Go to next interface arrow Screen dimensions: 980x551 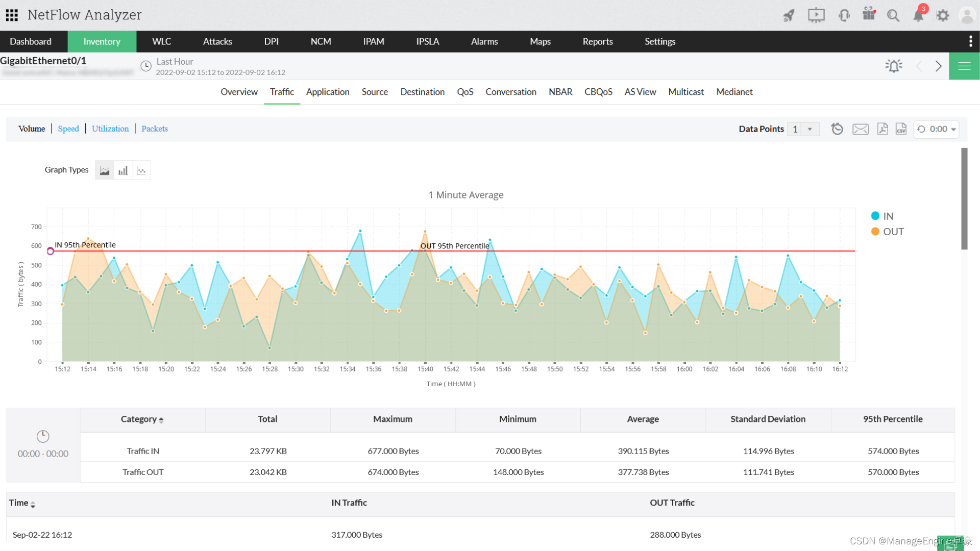(938, 66)
